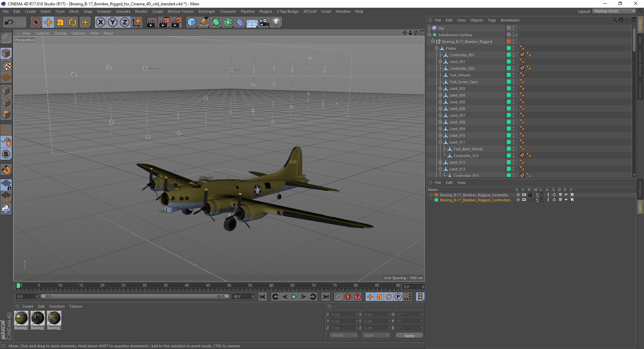Go to end of animation
644x349 pixels.
point(325,297)
